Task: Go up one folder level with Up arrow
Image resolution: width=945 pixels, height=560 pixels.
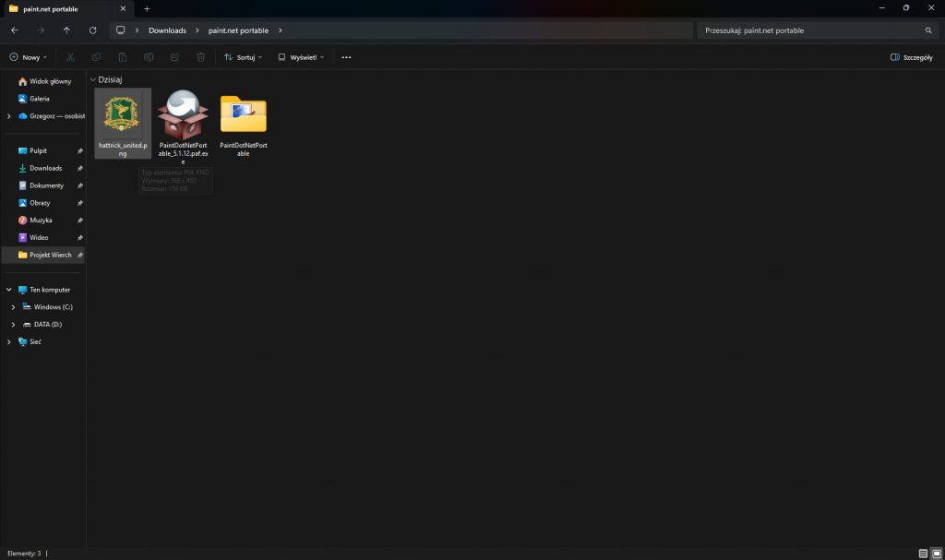Action: (x=66, y=30)
